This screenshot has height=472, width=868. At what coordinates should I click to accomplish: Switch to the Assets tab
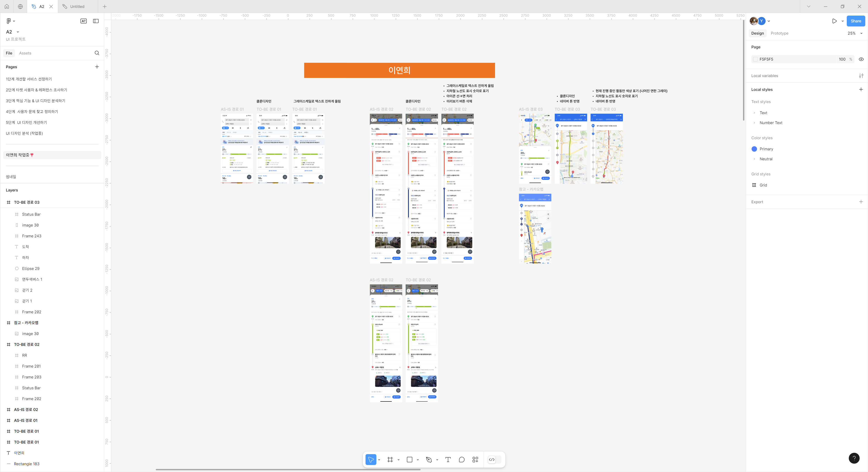click(25, 53)
